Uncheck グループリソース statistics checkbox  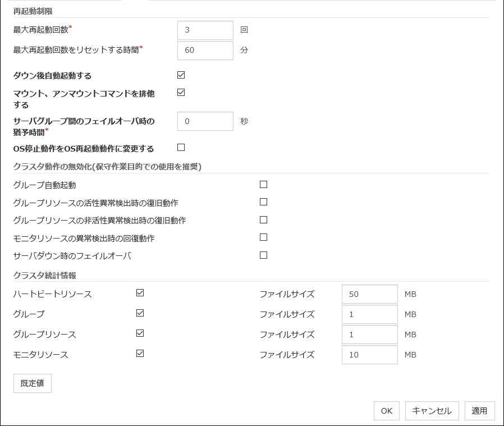tap(140, 333)
